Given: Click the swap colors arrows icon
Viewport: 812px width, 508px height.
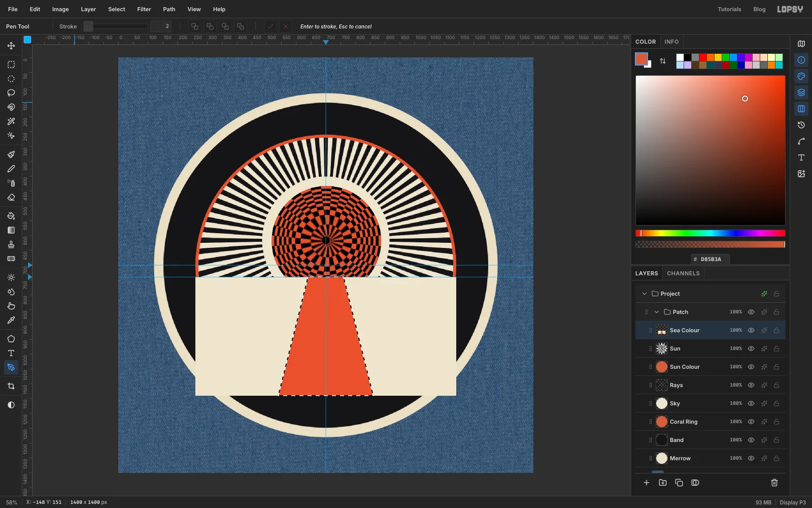Looking at the screenshot, I should [x=663, y=61].
